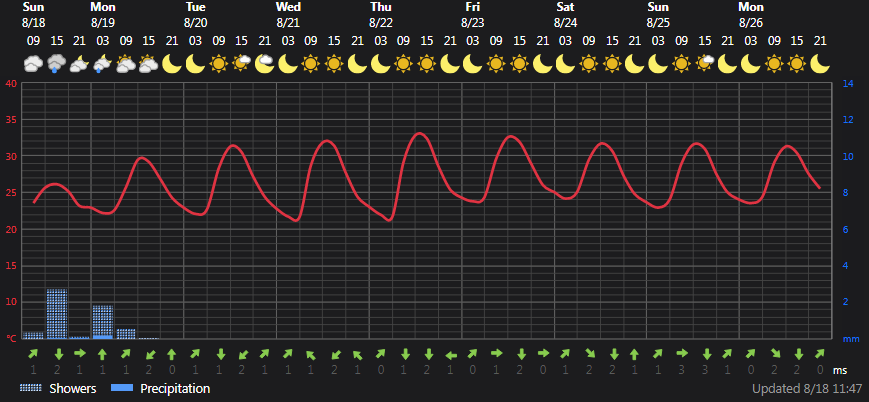Screen dimensions: 869x402
Task: Click the rightward wind arrow below Sun 8/18 21:00
Action: coord(80,353)
